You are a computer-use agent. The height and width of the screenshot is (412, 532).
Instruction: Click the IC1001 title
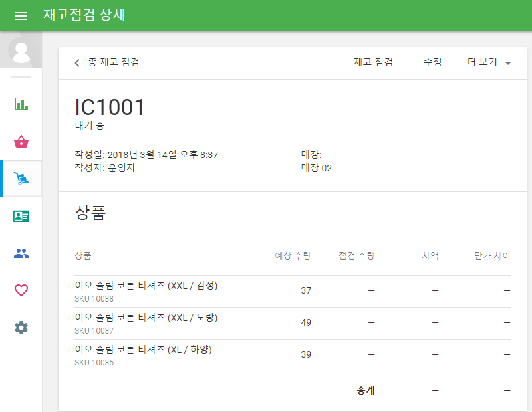pos(110,108)
